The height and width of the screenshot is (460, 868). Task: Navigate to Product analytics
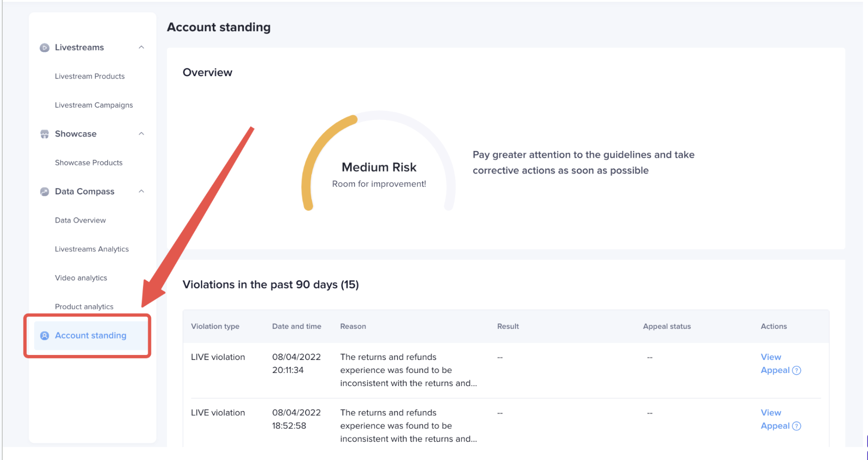pos(84,307)
